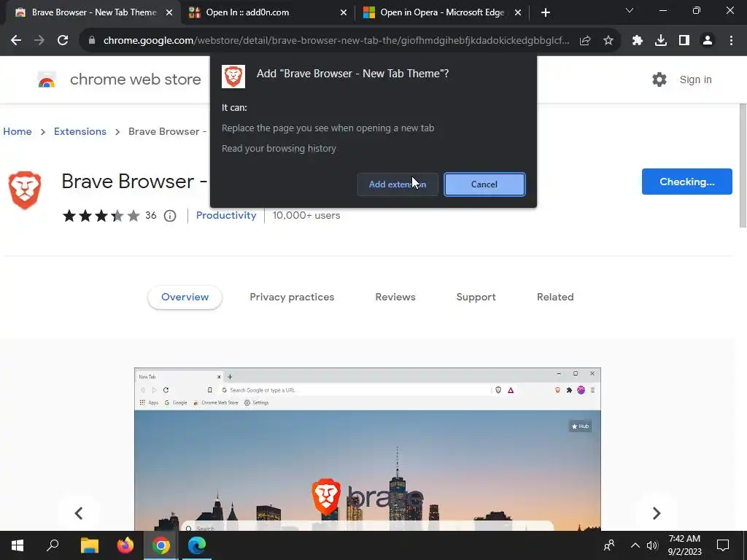This screenshot has height=560, width=747.
Task: Click the Brave lion icon in dialog
Action: pyautogui.click(x=233, y=77)
